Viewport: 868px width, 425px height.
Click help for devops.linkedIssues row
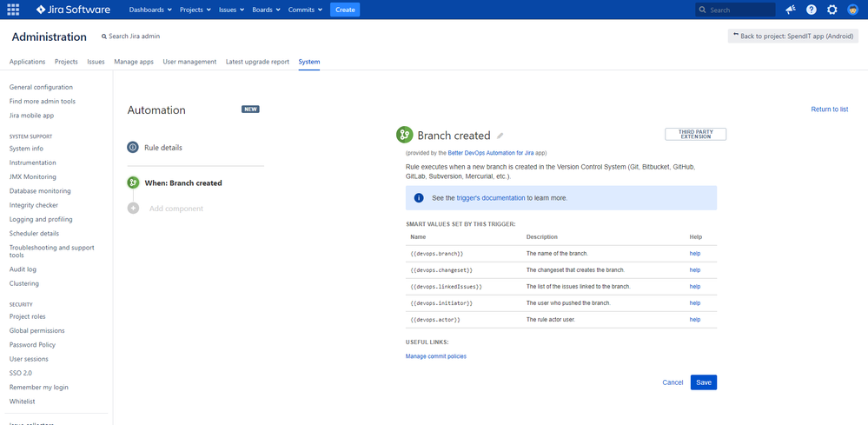pos(695,287)
